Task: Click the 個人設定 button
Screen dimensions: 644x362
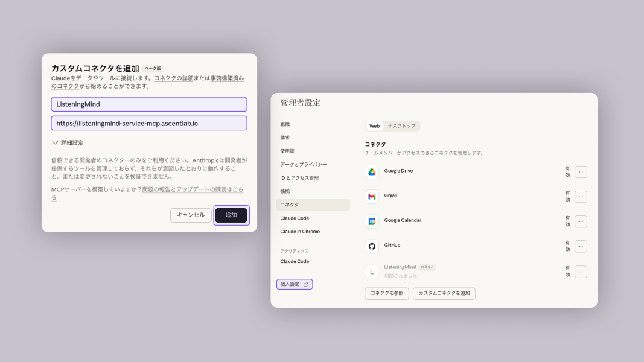Action: pos(295,284)
